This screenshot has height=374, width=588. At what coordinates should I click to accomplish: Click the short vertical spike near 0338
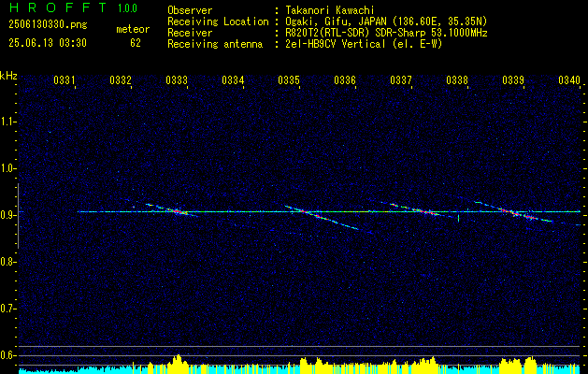tap(459, 218)
